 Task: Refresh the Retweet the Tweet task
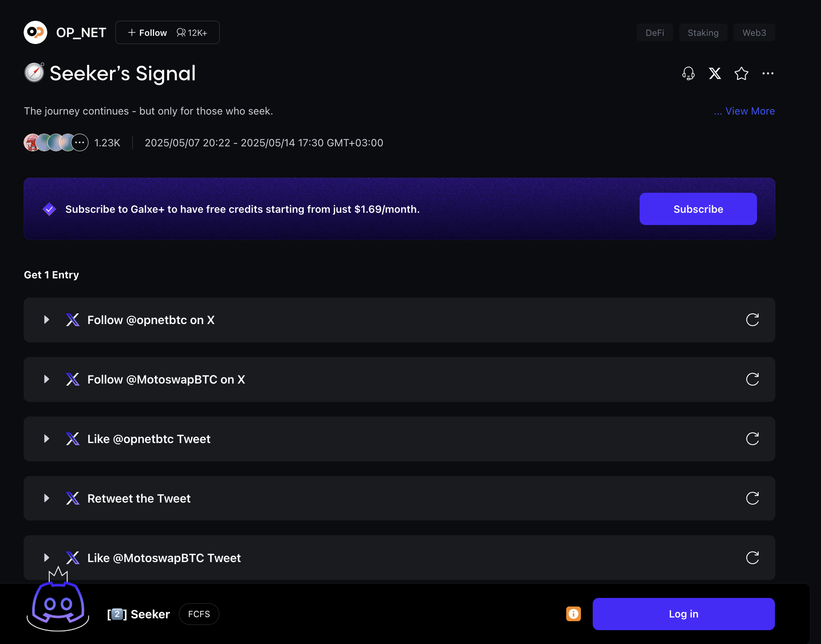752,498
